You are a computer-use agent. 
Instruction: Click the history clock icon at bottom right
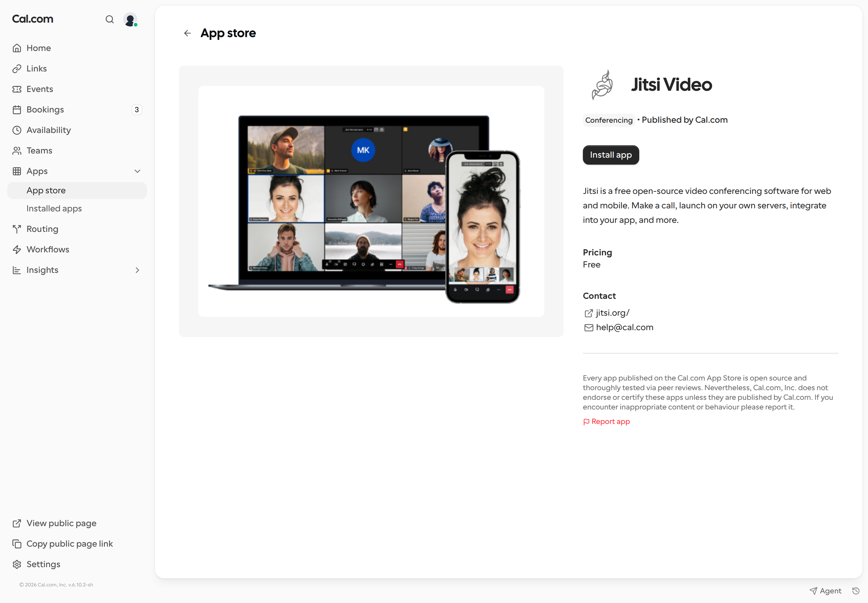coord(856,591)
